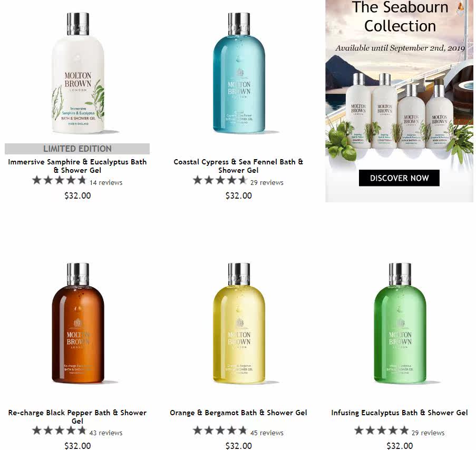Open Immersive Samphire & Eucalyptus Bath & Shower Gel title

[x=77, y=166]
